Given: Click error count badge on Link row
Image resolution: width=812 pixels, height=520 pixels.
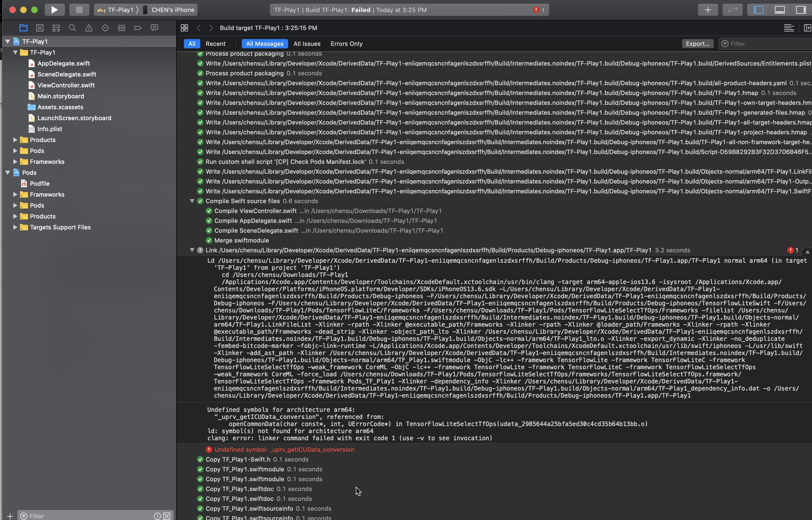Looking at the screenshot, I should click(793, 250).
